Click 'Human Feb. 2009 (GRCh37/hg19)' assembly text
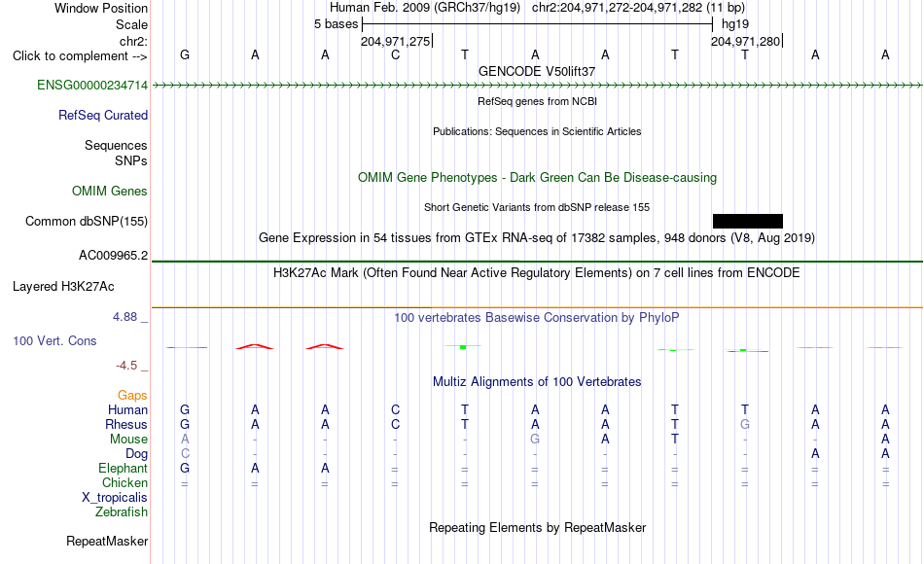This screenshot has height=564, width=924. tap(424, 8)
